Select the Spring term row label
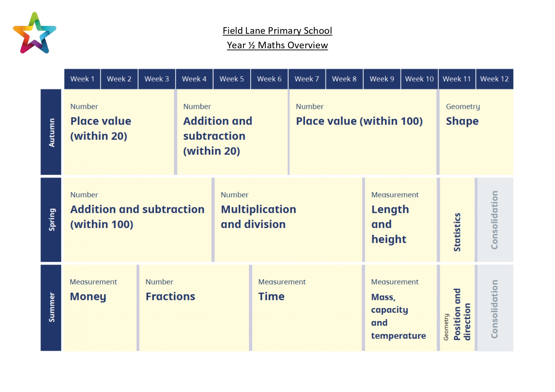Screen dimensions: 555x392 (x=51, y=220)
